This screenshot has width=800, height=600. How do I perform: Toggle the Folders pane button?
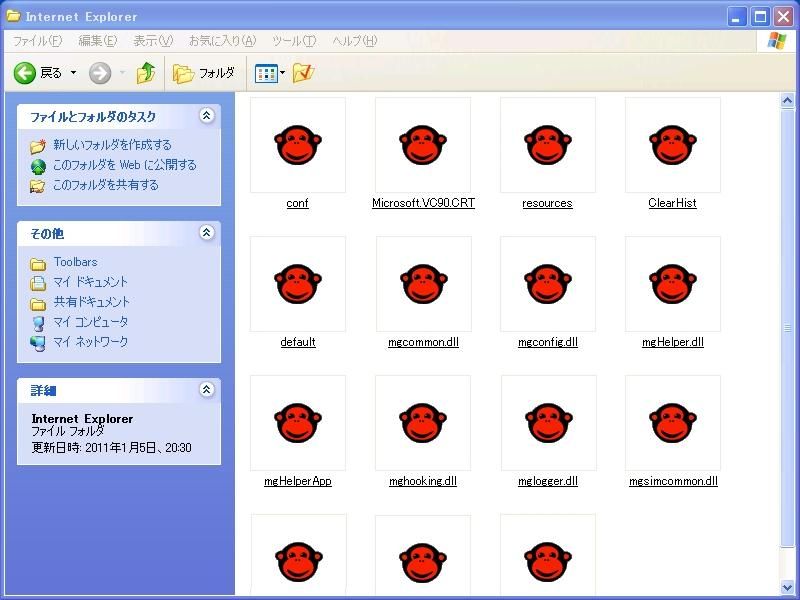204,73
